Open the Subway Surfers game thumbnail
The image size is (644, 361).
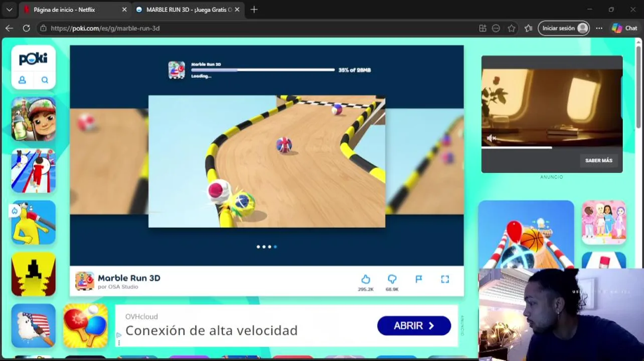pyautogui.click(x=34, y=119)
